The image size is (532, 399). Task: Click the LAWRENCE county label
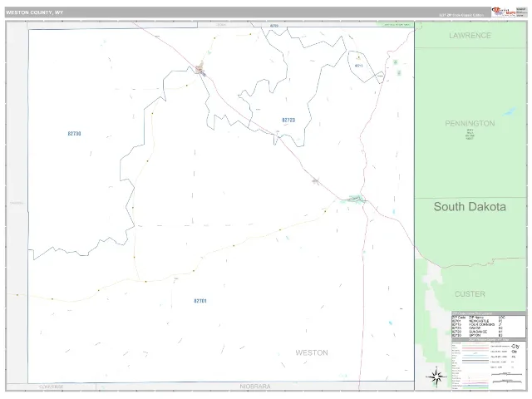point(470,35)
